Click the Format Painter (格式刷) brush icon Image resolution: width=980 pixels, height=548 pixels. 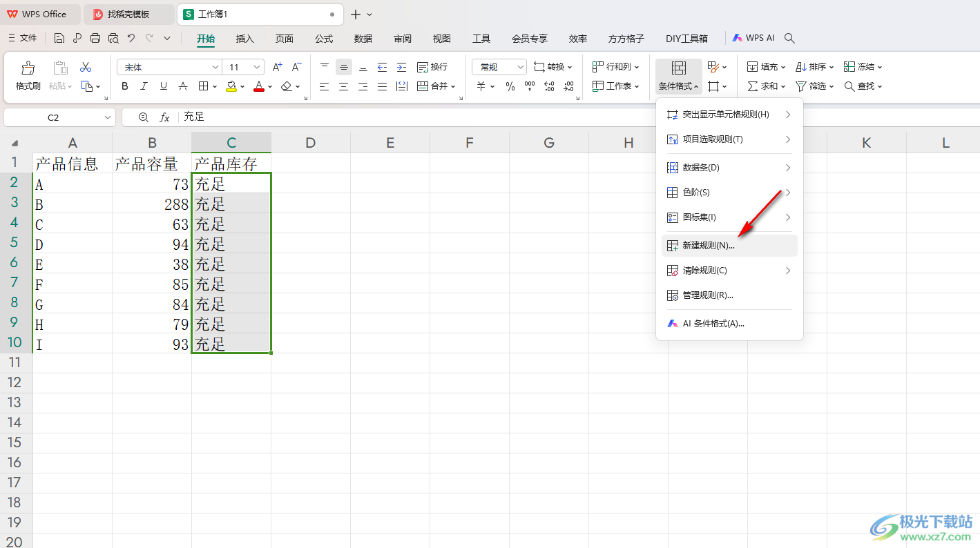[x=28, y=68]
